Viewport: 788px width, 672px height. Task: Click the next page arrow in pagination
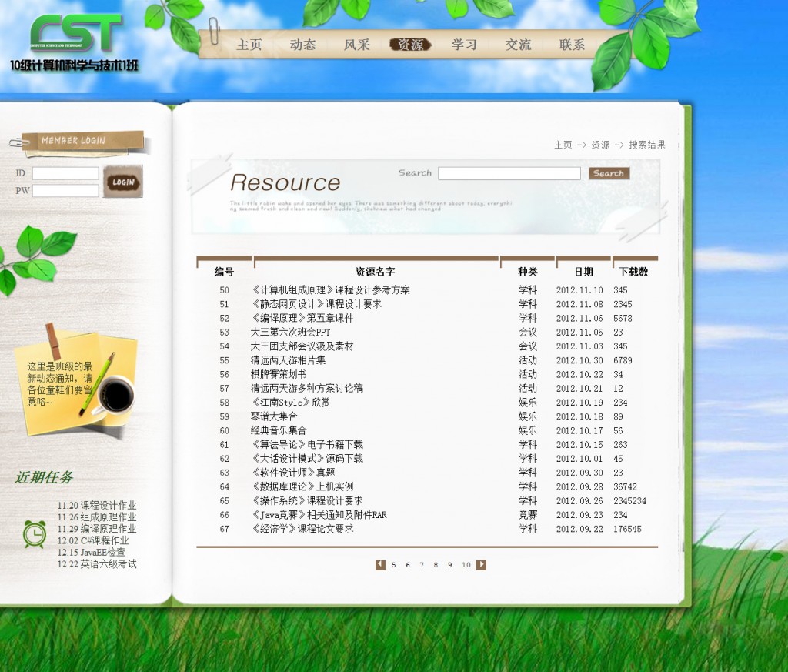(x=480, y=564)
